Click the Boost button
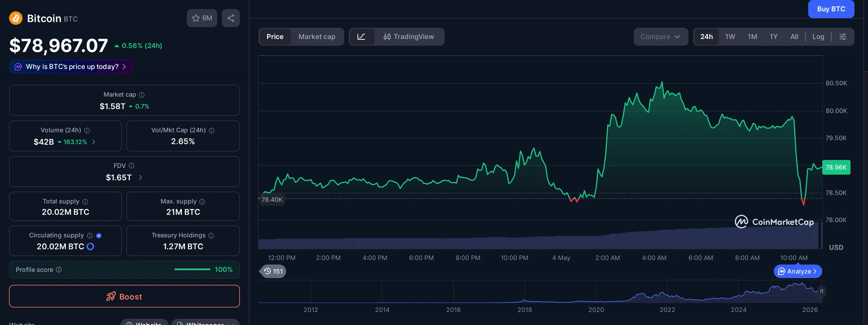Viewport: 868px width, 325px height. pyautogui.click(x=124, y=296)
